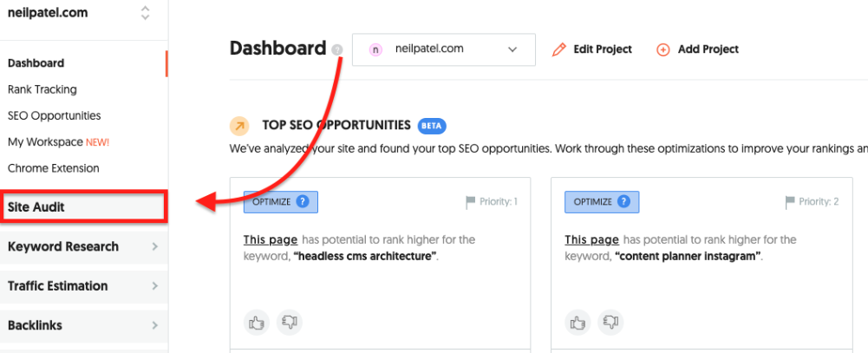
Task: Click the thumbs down icon on first card
Action: pos(288,323)
